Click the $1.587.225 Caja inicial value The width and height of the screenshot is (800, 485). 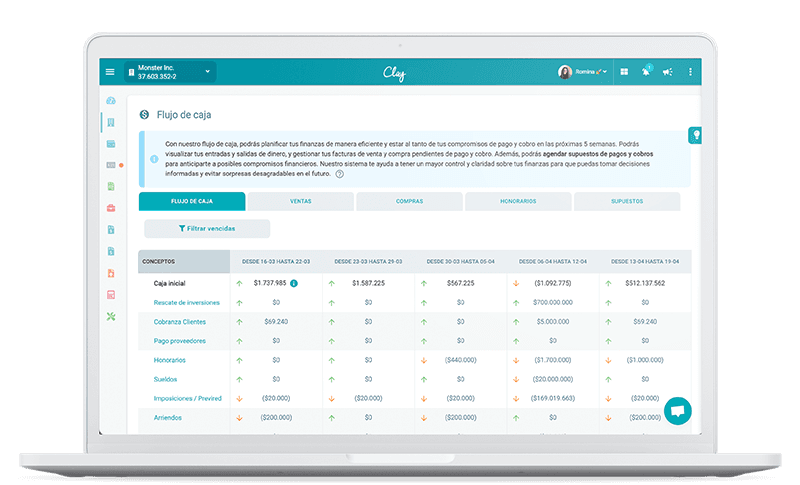click(368, 283)
